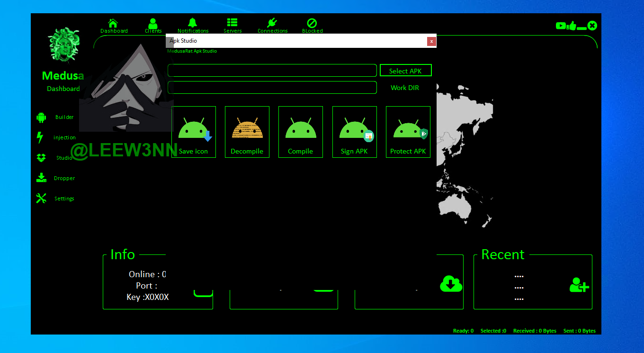The height and width of the screenshot is (353, 644).
Task: Switch to the Dashboard tab
Action: [x=114, y=26]
